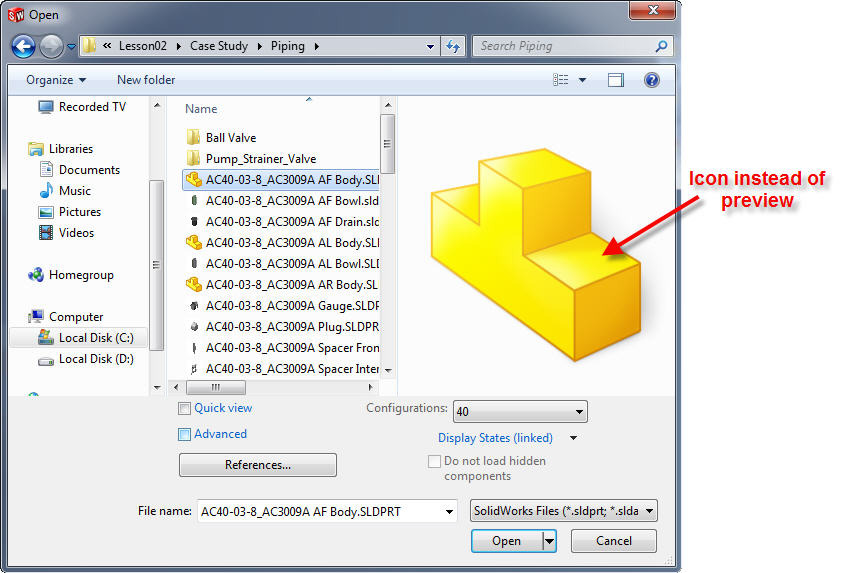
Task: Select the AL Body part file icon
Action: [x=193, y=243]
